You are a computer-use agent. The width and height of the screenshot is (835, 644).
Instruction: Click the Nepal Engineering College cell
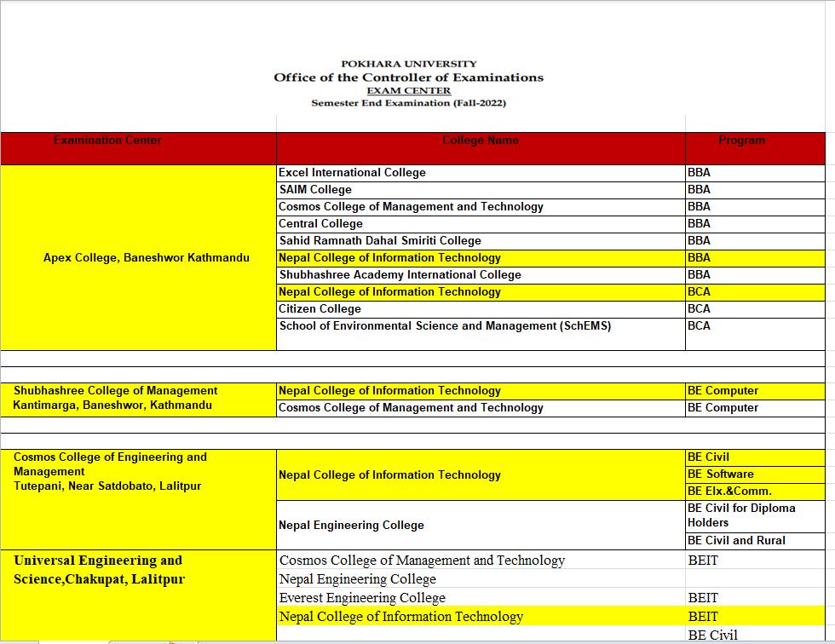[353, 525]
